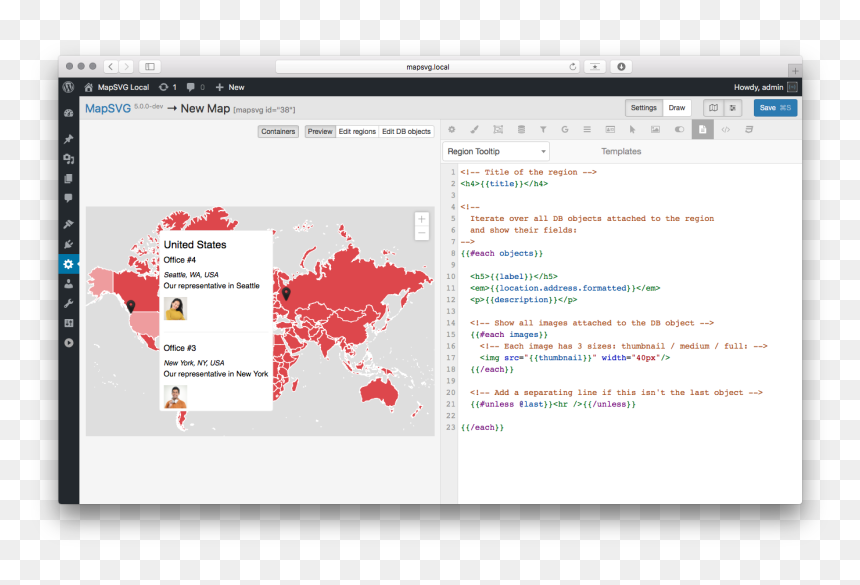Switch map to Edit regions mode

357,132
